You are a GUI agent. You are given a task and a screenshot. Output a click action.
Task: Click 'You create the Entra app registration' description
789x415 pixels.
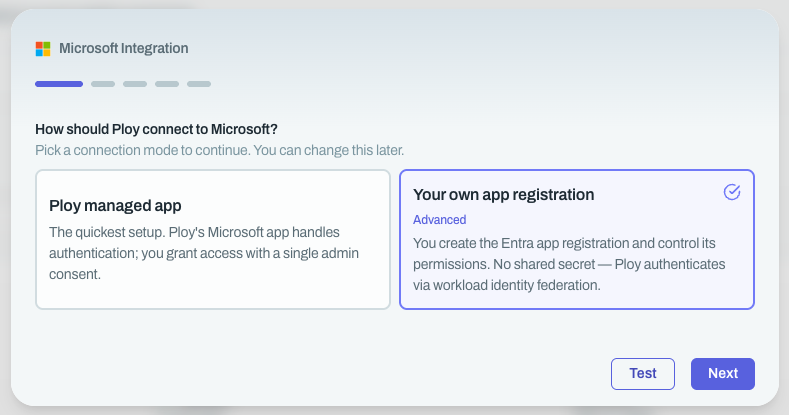point(569,264)
